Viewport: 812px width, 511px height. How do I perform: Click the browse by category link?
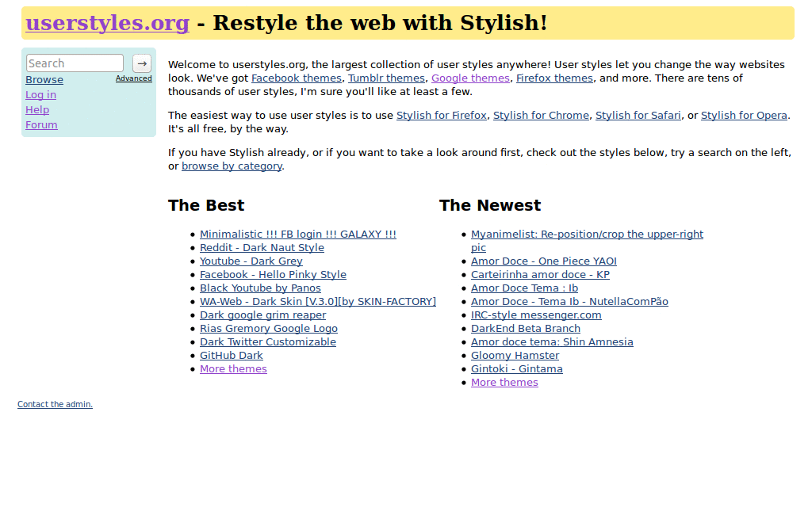click(x=232, y=166)
